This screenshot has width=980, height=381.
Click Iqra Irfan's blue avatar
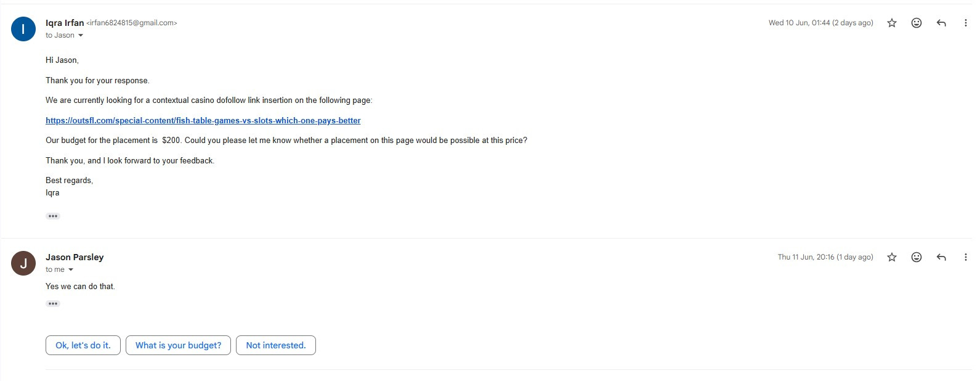point(23,29)
